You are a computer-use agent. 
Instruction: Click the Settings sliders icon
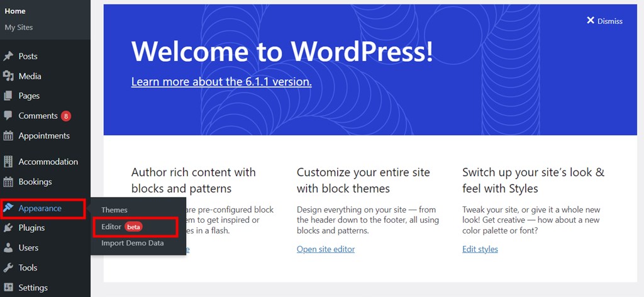(x=8, y=288)
